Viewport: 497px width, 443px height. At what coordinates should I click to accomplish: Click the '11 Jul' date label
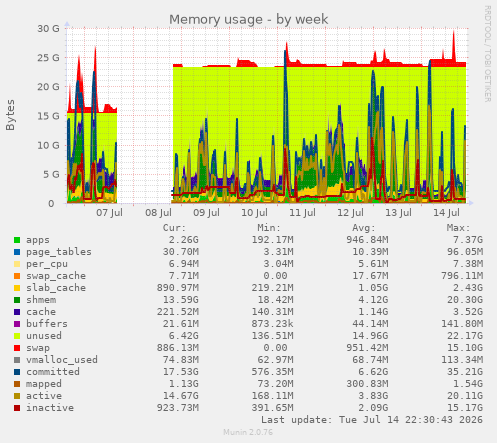click(302, 213)
